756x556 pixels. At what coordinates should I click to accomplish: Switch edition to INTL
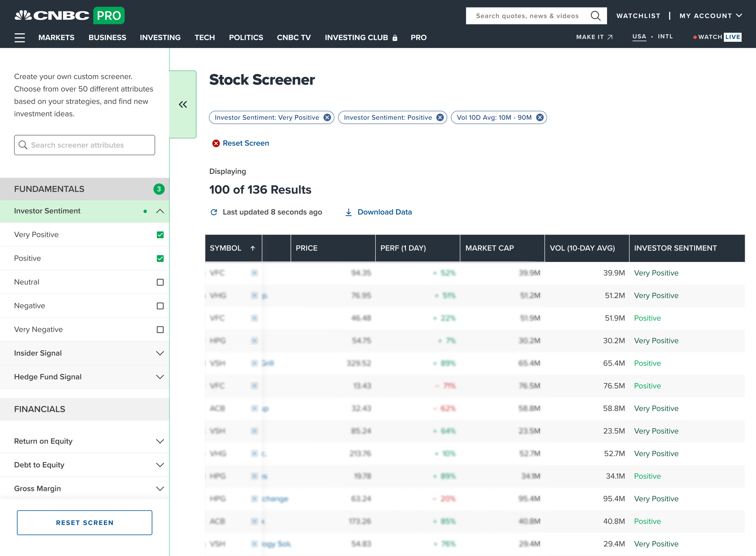pos(665,37)
